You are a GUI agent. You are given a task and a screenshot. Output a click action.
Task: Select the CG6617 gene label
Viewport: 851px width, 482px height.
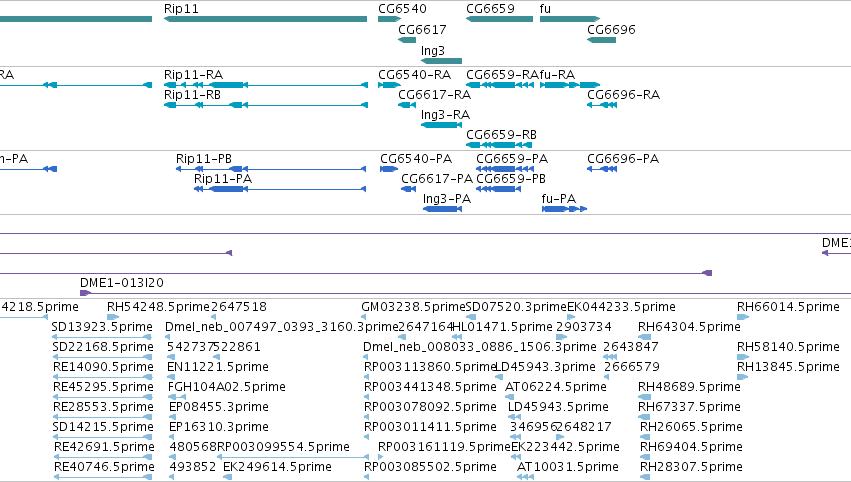pos(422,30)
